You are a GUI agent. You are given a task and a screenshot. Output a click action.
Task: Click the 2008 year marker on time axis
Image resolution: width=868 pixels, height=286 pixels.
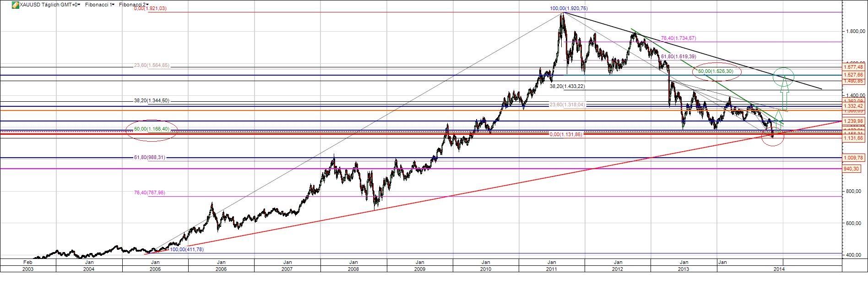353,269
